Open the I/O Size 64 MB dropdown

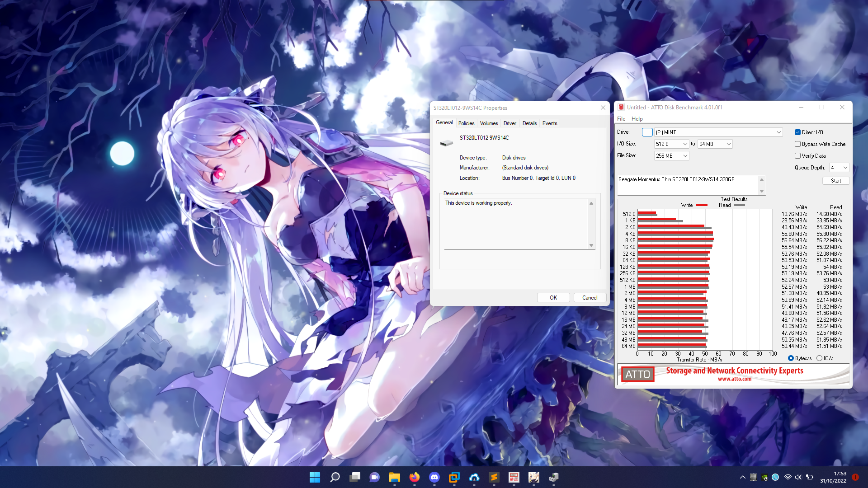pos(715,144)
